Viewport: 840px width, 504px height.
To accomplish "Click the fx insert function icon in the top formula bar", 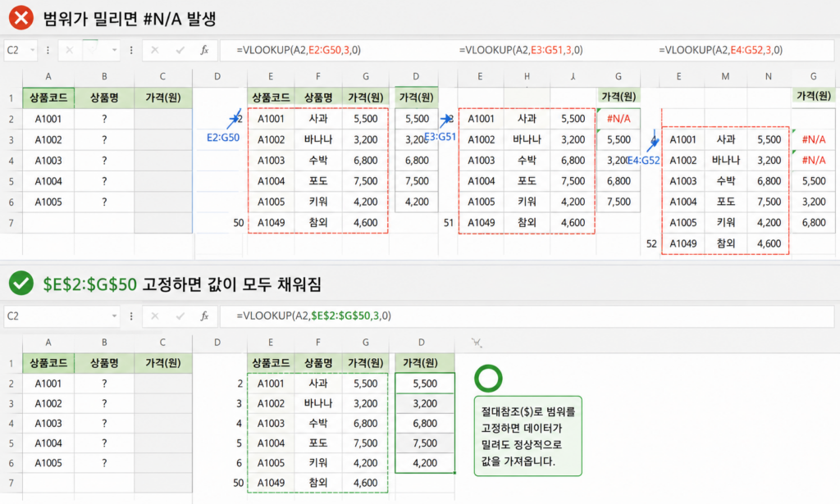I will tap(204, 50).
